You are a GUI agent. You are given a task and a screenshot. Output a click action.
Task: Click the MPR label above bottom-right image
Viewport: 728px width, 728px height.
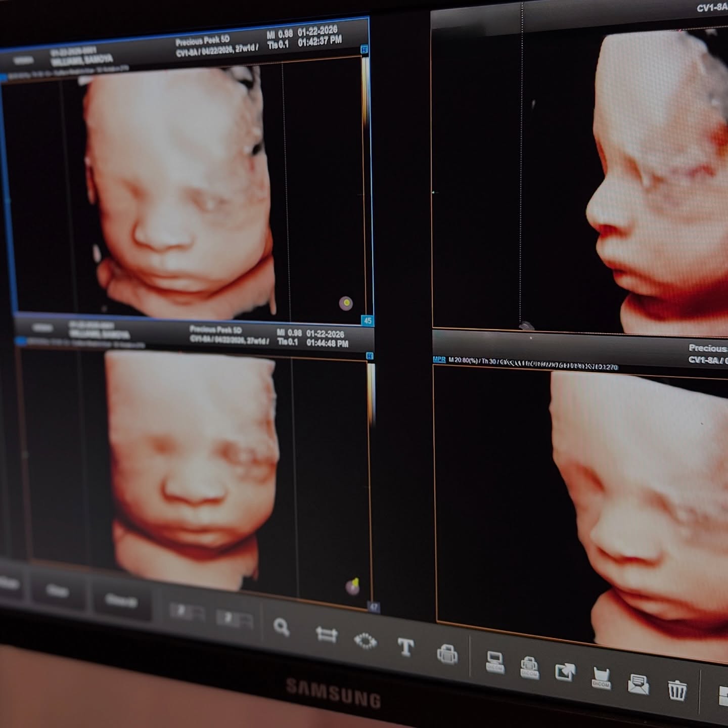click(439, 359)
